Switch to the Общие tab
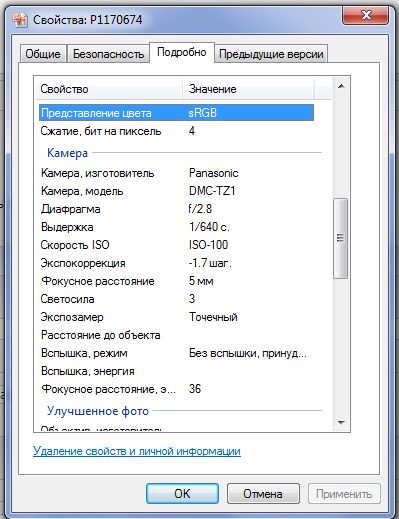 [43, 54]
